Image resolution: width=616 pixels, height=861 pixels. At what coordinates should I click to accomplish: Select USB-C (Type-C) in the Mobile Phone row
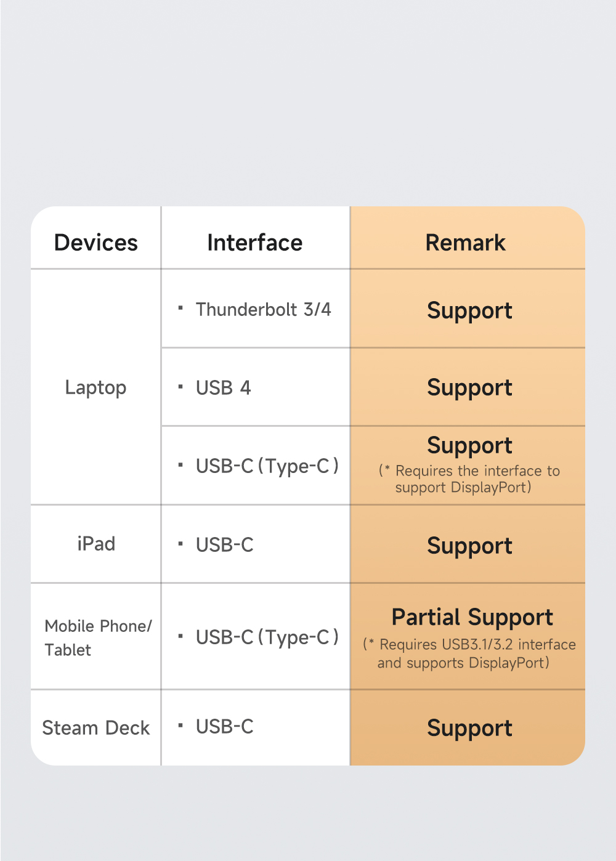(x=267, y=637)
